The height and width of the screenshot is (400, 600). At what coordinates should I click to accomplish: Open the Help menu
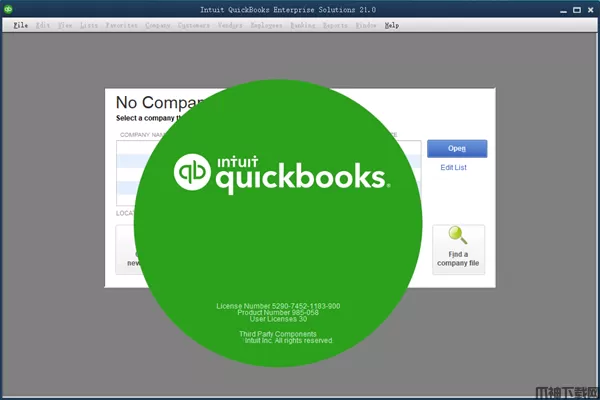(392, 25)
